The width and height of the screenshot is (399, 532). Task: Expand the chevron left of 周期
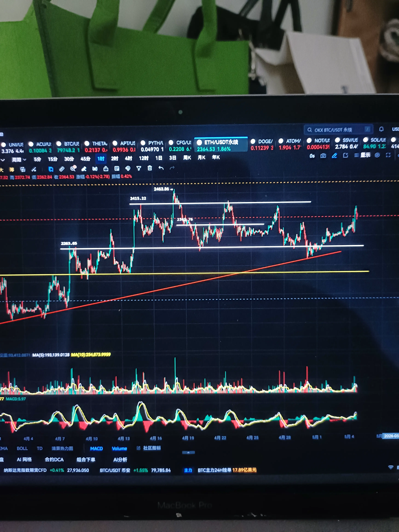[3, 160]
